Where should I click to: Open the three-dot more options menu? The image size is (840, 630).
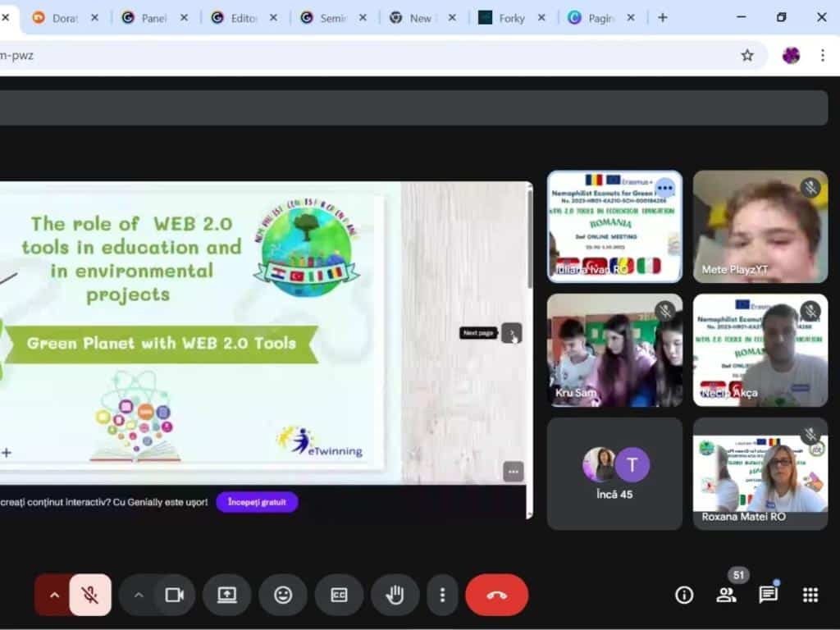[442, 596]
